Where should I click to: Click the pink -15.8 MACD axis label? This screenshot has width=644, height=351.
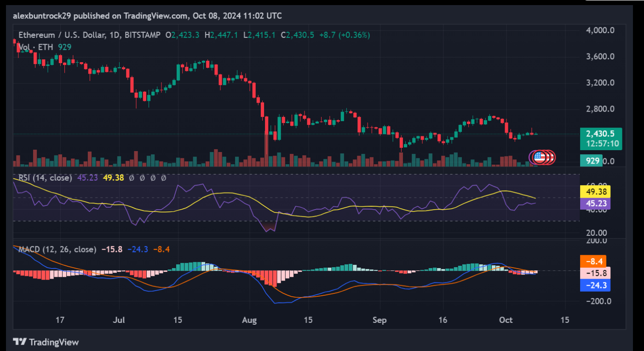point(595,273)
